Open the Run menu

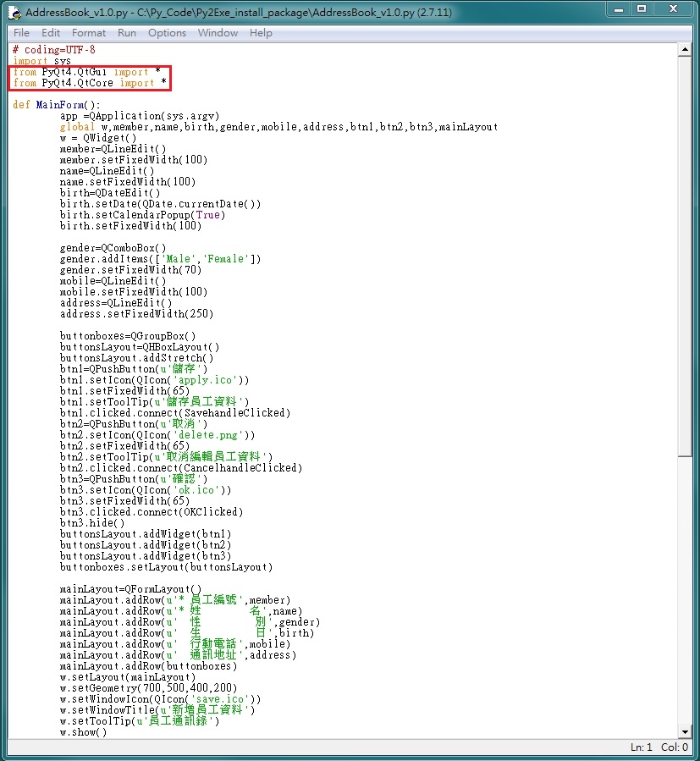[127, 33]
